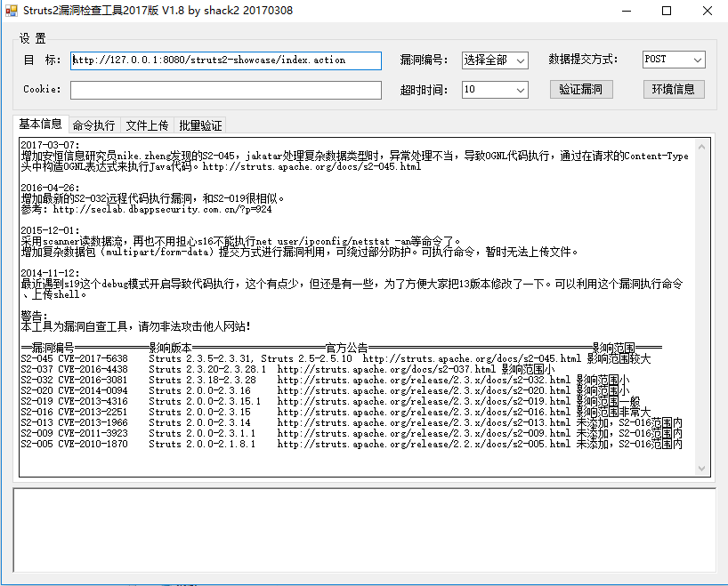Click the CVE-2017-5638 entry in the table
The height and width of the screenshot is (586, 728).
click(x=93, y=358)
